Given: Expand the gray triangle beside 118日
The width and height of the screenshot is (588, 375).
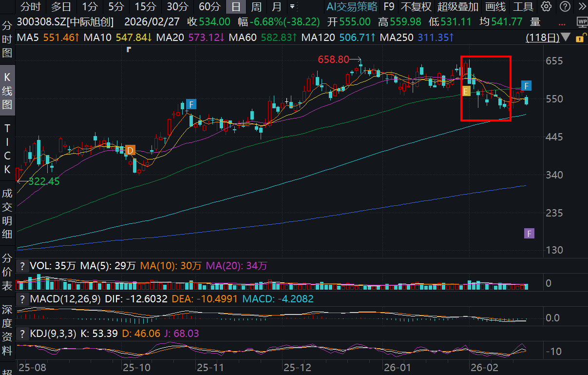Looking at the screenshot, I should click(566, 38).
